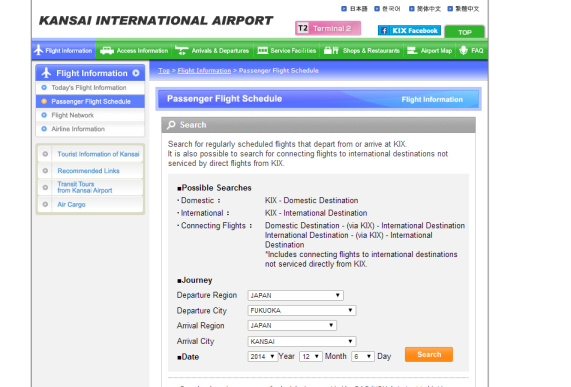Select Passenger Flight Schedule in sidebar
571x387 pixels.
[x=90, y=101]
